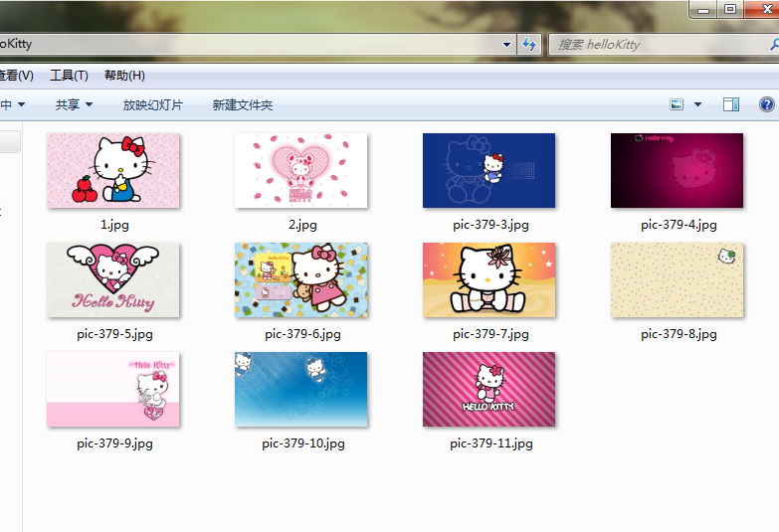This screenshot has width=779, height=532.
Task: Click the file name 2.jpg
Action: click(x=302, y=225)
